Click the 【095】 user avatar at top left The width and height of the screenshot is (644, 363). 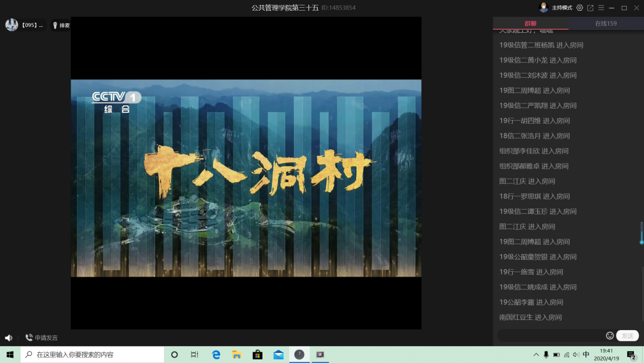coord(11,25)
